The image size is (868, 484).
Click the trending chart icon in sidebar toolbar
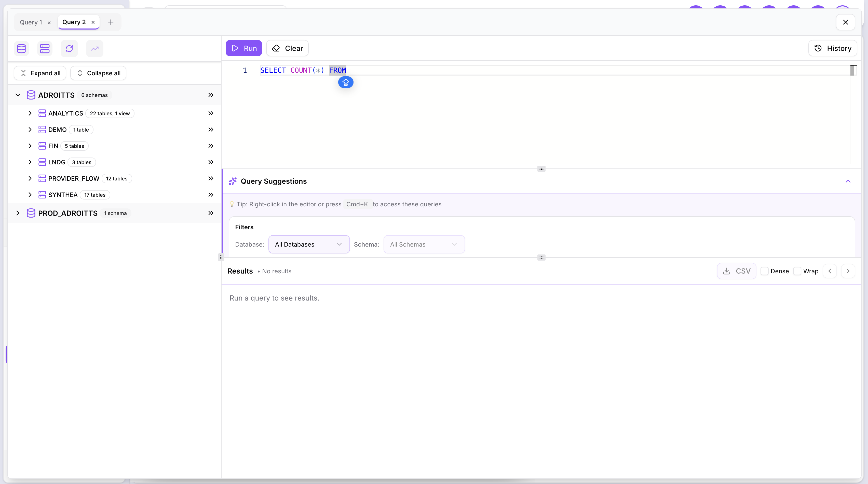[x=95, y=48]
